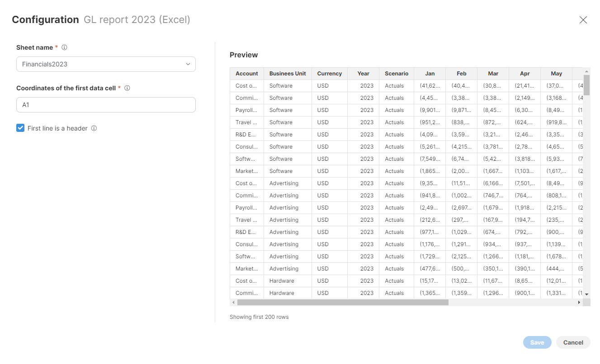Select the Scenario column header
Image resolution: width=600 pixels, height=364 pixels.
[x=396, y=73]
